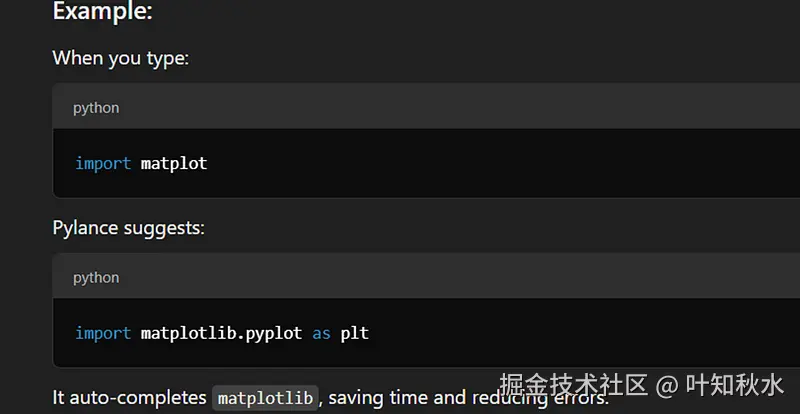Click the inline "matplotlib" code chip
Screen dimensions: 800x414
pyautogui.click(x=266, y=398)
